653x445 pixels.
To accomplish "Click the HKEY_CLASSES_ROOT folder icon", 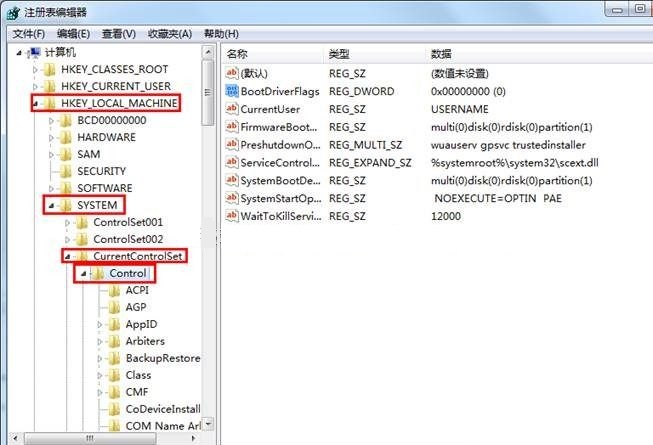I will coord(50,69).
